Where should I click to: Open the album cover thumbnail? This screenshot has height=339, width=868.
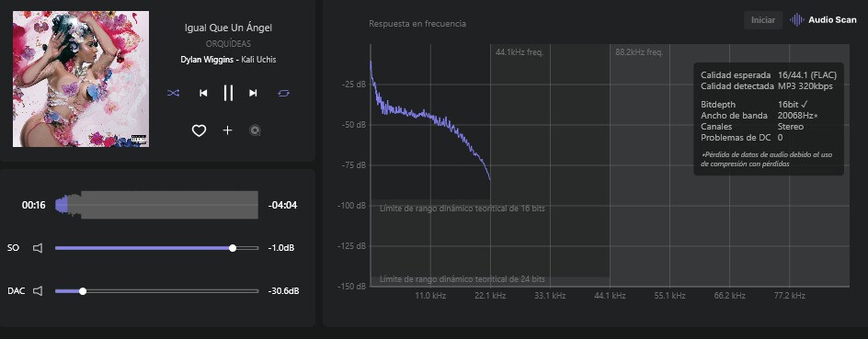[81, 79]
